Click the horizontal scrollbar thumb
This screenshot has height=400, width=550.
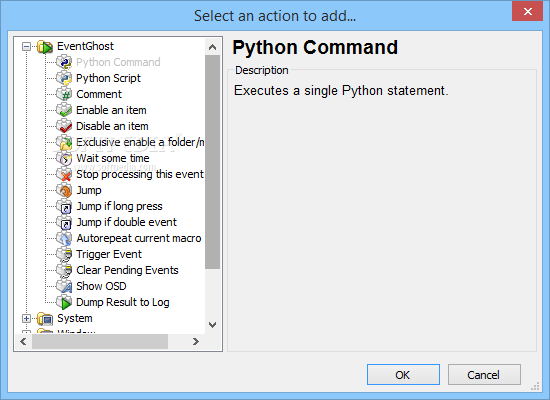tap(100, 341)
